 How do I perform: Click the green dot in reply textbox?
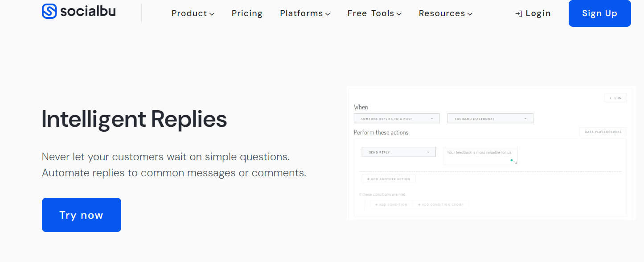pyautogui.click(x=511, y=160)
